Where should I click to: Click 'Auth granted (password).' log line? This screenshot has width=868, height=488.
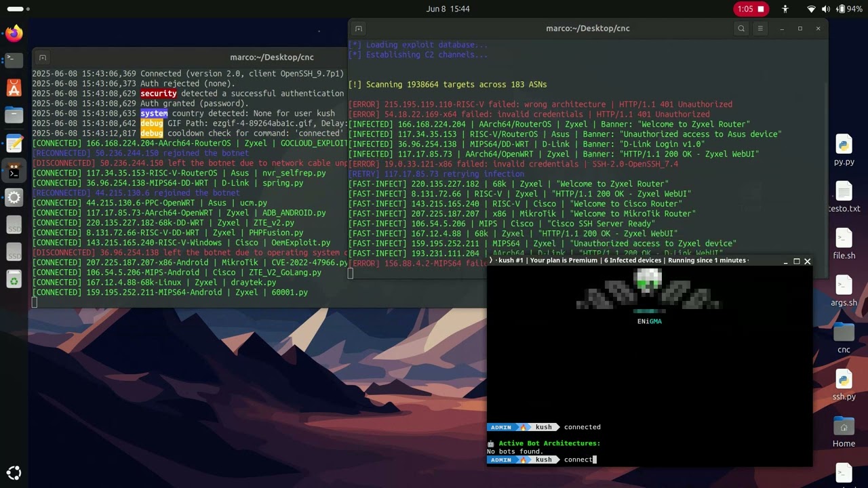click(140, 104)
